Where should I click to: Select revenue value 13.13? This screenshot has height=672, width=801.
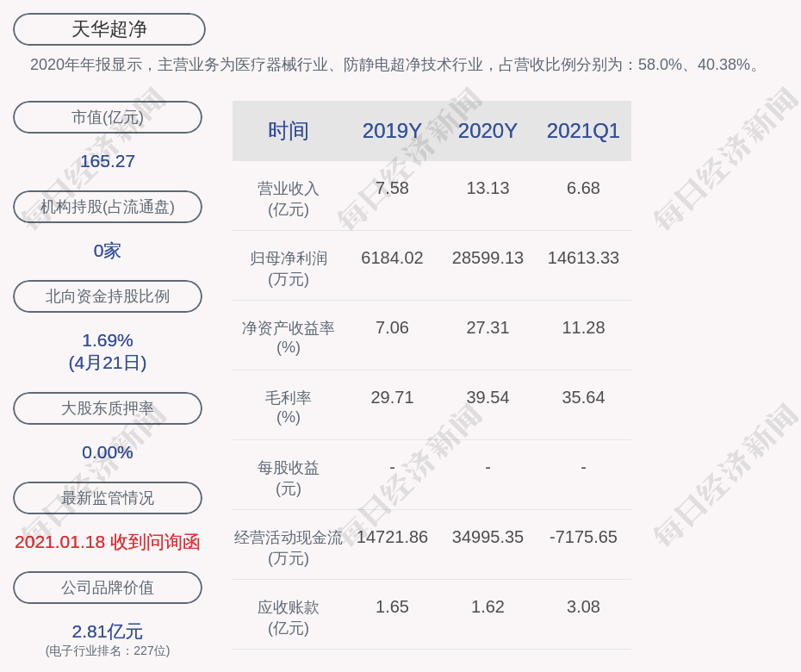[x=487, y=188]
